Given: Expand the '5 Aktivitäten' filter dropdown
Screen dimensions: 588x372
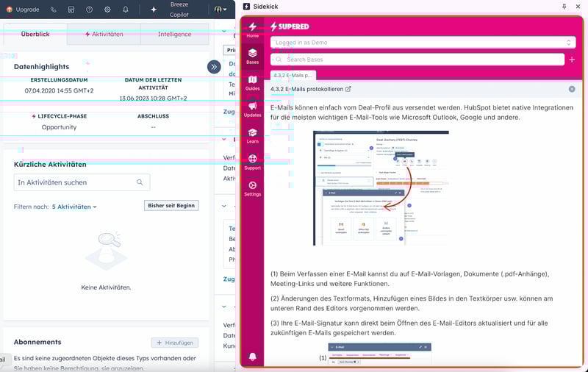Looking at the screenshot, I should coord(74,207).
